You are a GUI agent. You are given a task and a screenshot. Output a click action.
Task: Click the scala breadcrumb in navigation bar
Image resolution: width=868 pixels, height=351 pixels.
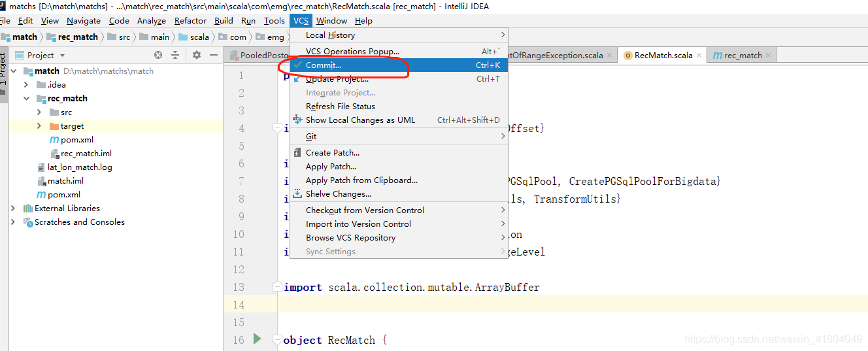tap(193, 37)
